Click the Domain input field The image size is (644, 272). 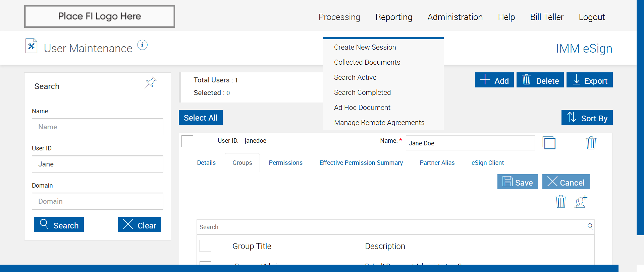tap(98, 201)
